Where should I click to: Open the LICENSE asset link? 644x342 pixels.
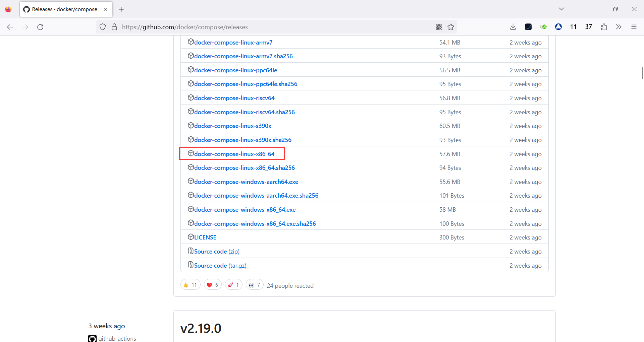tap(205, 237)
